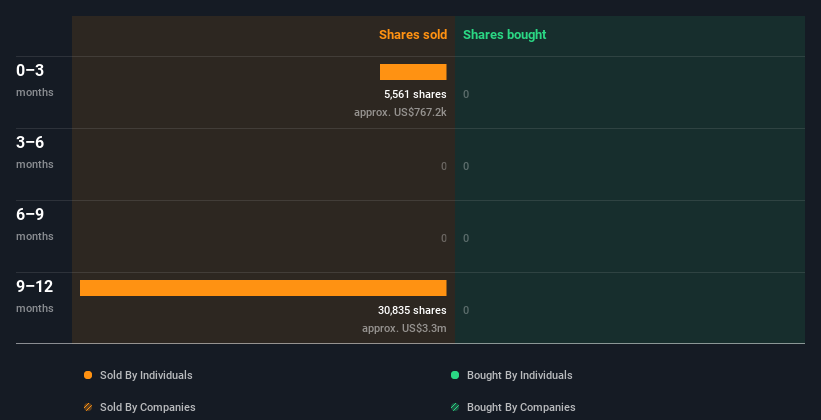Select the Shares sold column header
The image size is (821, 420).
pos(412,35)
